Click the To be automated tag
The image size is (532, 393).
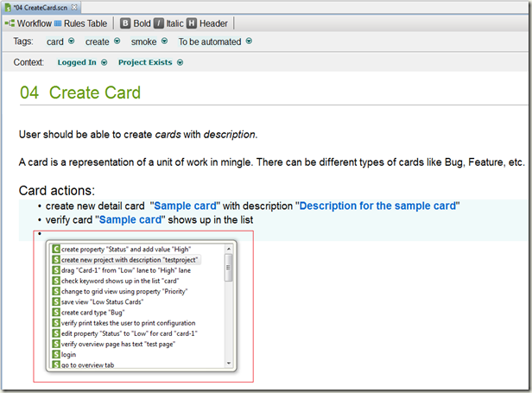tap(210, 41)
